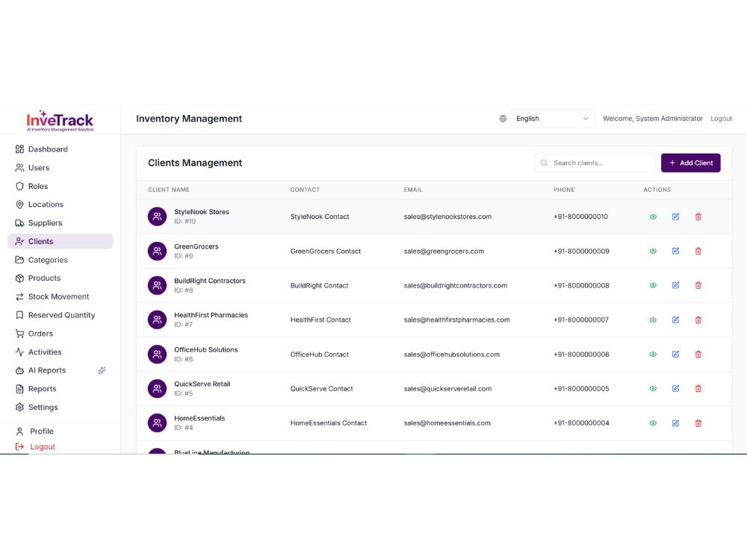Viewport: 747px width, 560px height.
Task: Open Dashboard in the sidebar
Action: coord(61,149)
